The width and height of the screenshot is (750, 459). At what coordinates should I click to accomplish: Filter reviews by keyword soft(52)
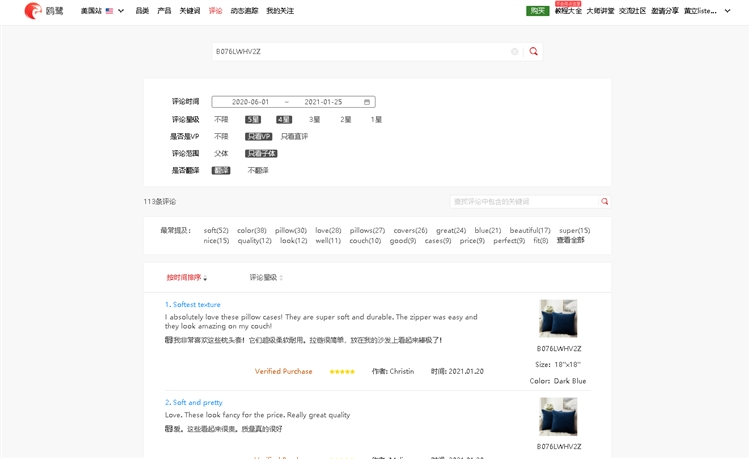coord(216,230)
